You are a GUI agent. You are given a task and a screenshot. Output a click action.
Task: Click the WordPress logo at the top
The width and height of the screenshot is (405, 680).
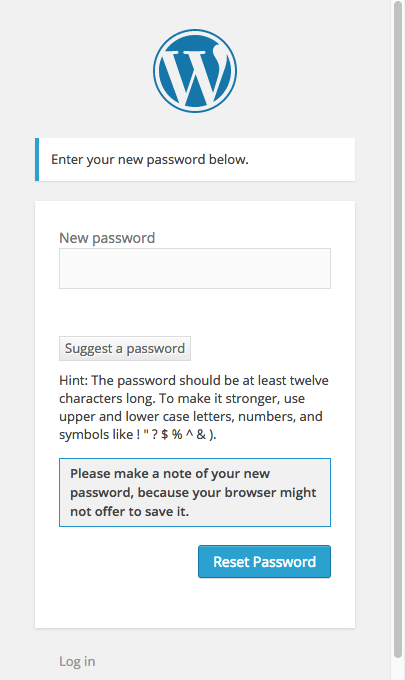click(195, 71)
